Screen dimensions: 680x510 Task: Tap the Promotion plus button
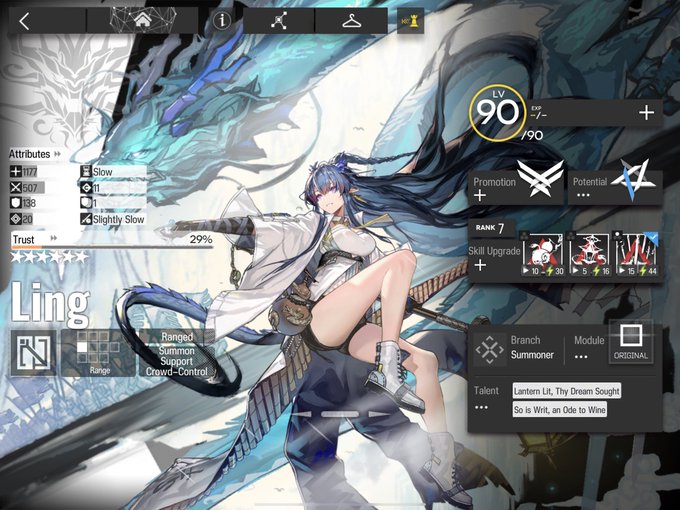[480, 196]
